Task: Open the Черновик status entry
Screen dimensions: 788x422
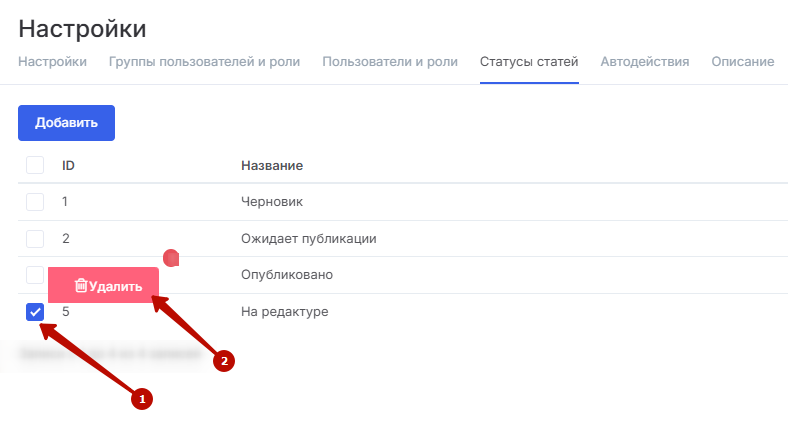Action: click(x=272, y=202)
